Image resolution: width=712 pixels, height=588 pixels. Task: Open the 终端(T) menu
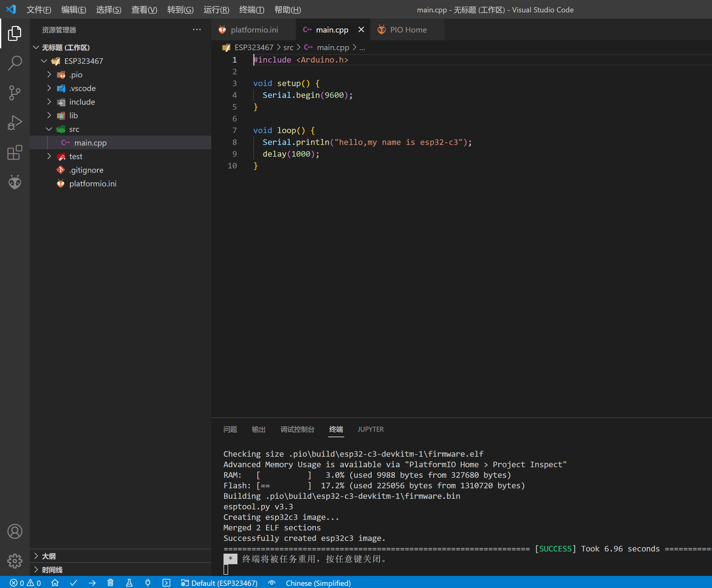point(251,10)
